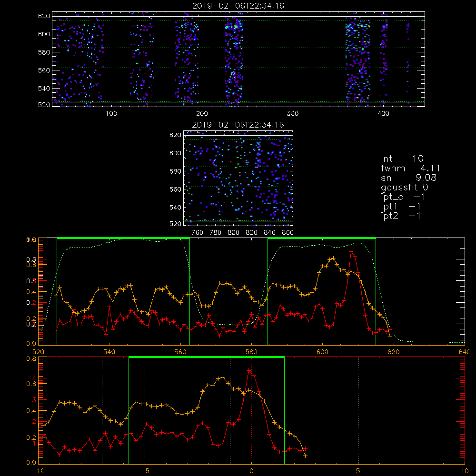Click y-axis label 560 of the wide top image
476x476 pixels.
point(44,70)
